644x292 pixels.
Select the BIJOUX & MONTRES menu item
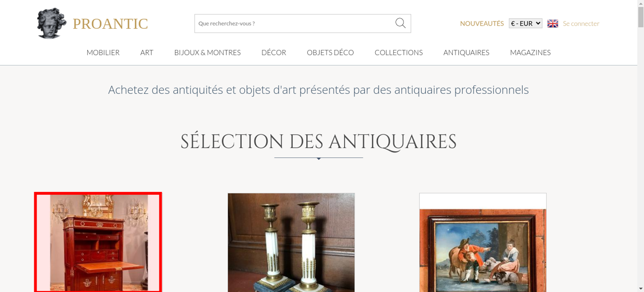207,52
